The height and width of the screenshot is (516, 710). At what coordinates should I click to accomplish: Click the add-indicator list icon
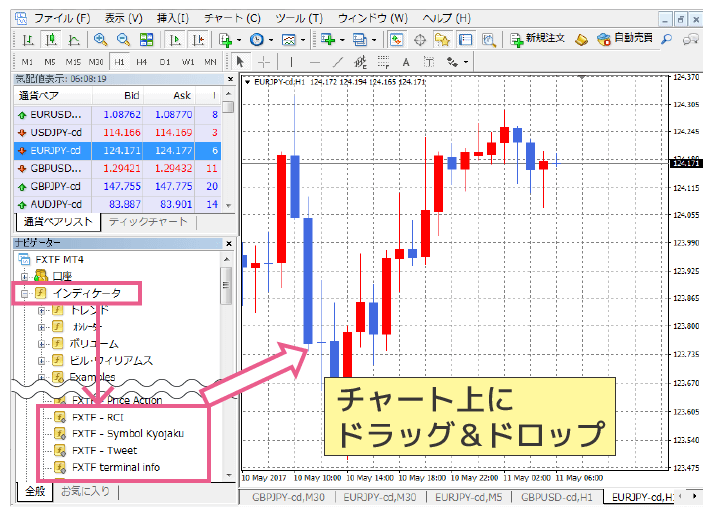click(328, 40)
